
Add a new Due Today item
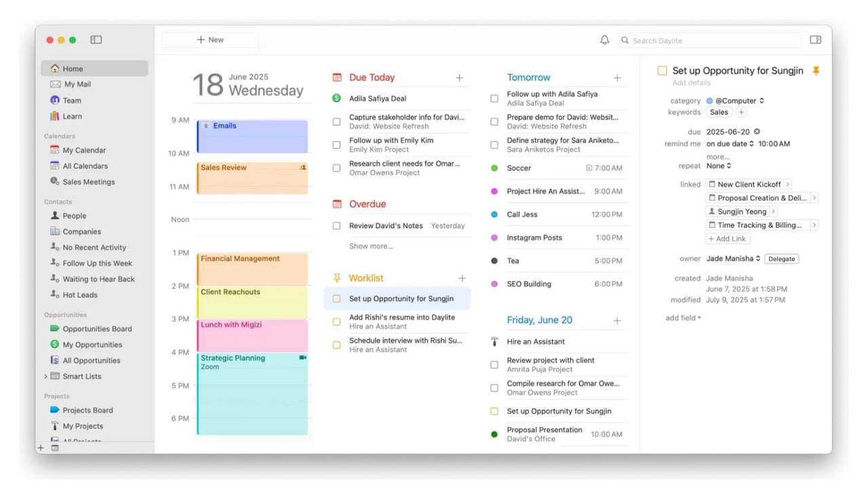pyautogui.click(x=459, y=78)
